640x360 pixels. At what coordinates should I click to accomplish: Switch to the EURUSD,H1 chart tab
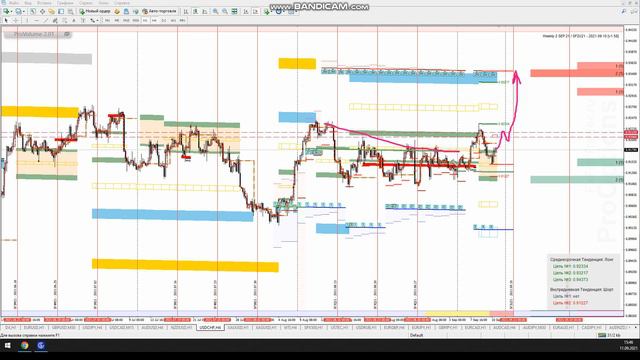(x=34, y=327)
